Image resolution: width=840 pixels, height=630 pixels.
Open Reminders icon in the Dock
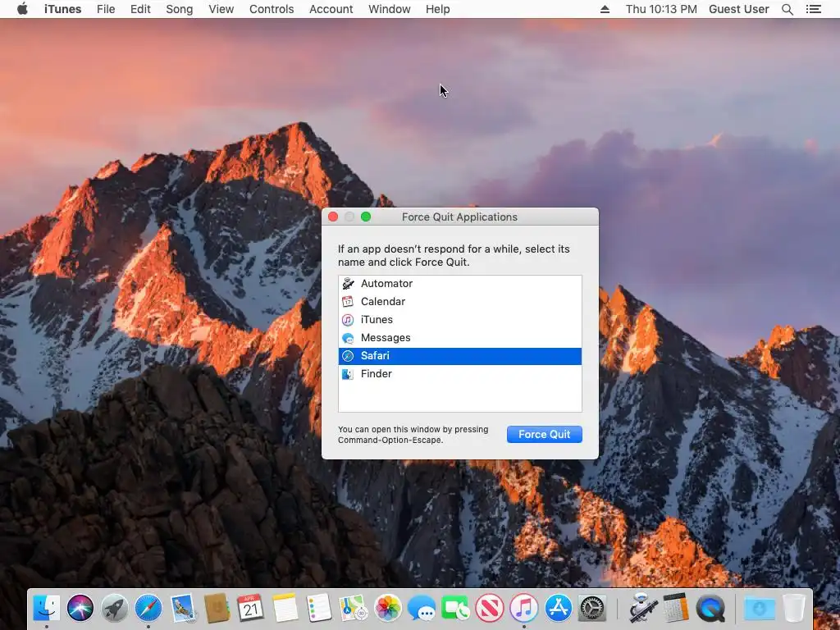pyautogui.click(x=319, y=608)
